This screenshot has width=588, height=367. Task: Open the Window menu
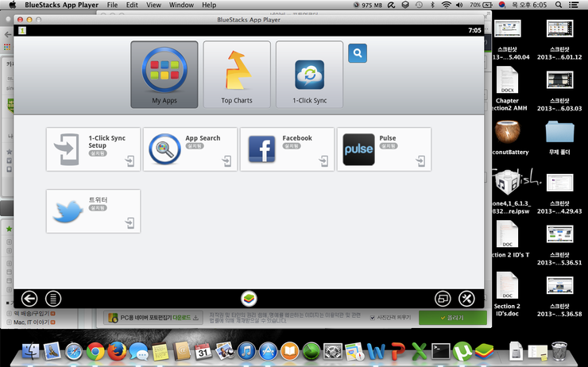pyautogui.click(x=181, y=5)
